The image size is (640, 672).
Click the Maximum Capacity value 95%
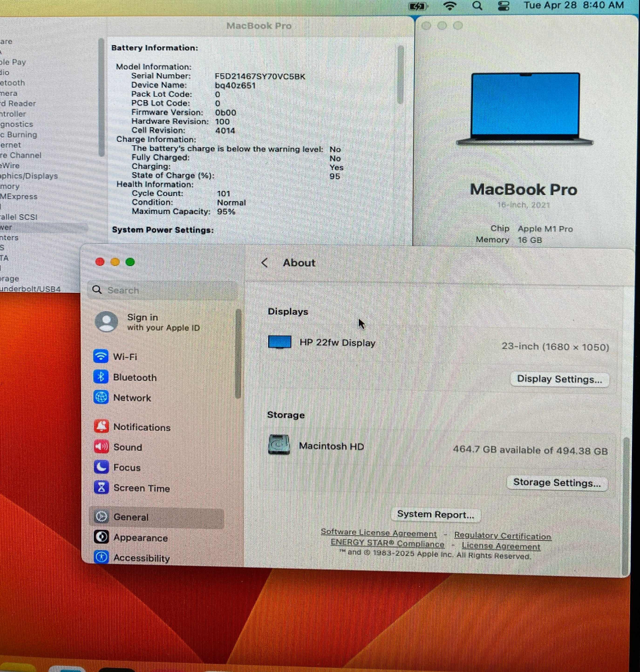click(226, 211)
